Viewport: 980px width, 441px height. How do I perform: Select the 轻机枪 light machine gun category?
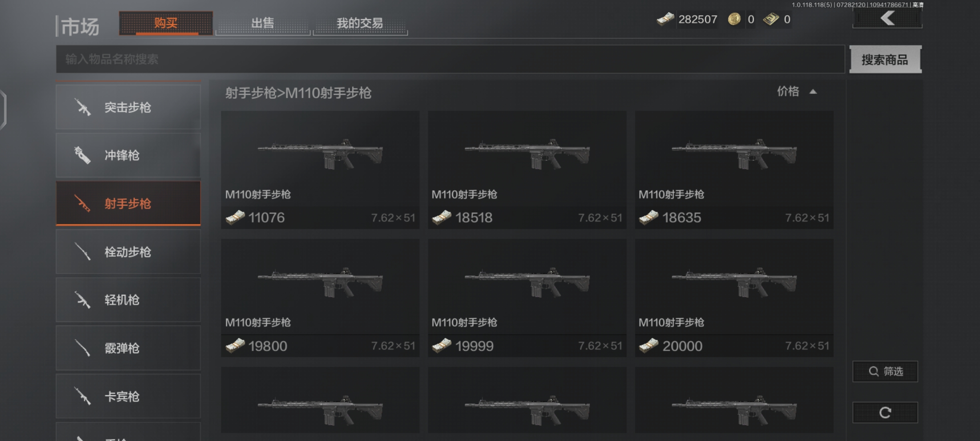point(128,300)
